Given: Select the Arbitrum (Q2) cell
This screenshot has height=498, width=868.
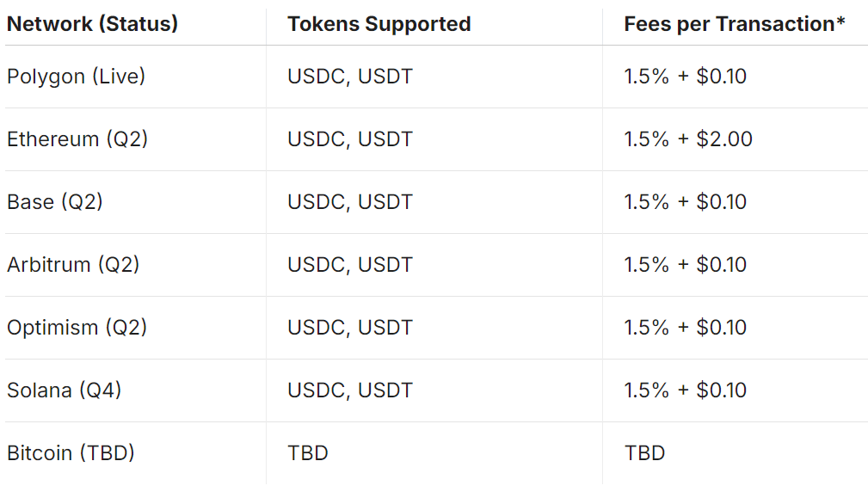Looking at the screenshot, I should pyautogui.click(x=73, y=265).
